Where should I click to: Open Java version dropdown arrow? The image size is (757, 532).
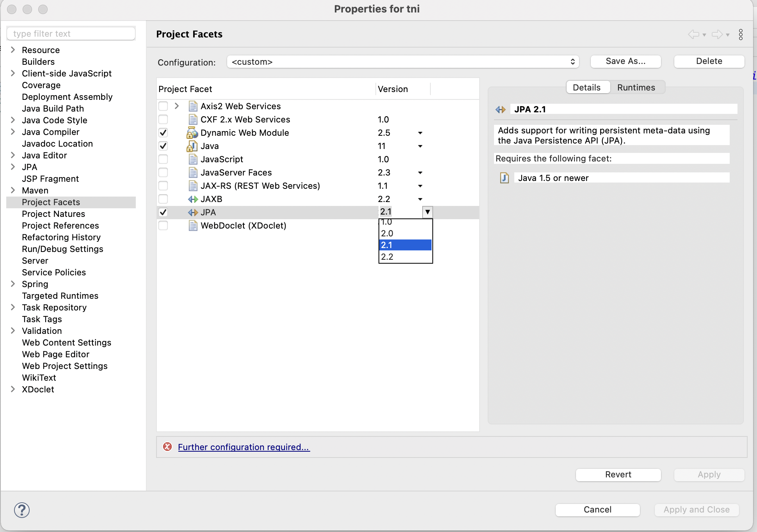[x=420, y=146]
